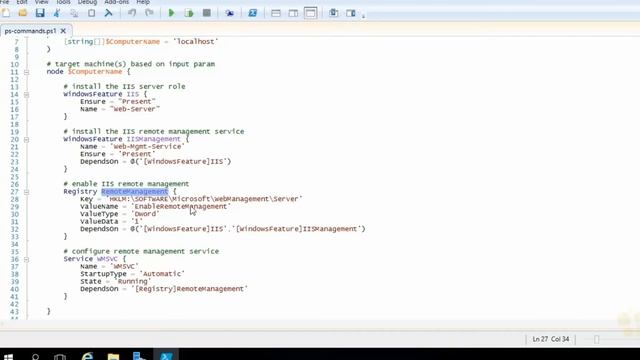Viewport: 640px width, 360px height.
Task: Collapse the node $ComputerName block at line 11
Action: coord(27,72)
